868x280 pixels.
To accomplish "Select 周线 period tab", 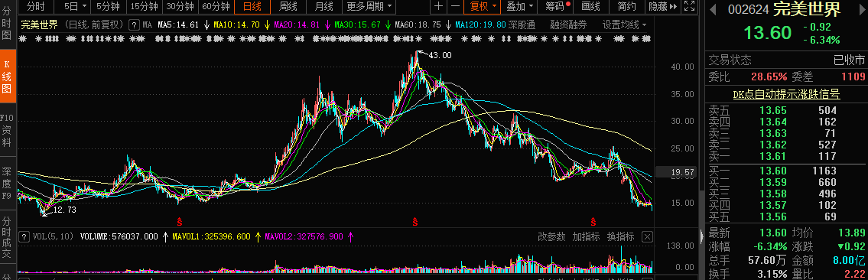I will (288, 7).
